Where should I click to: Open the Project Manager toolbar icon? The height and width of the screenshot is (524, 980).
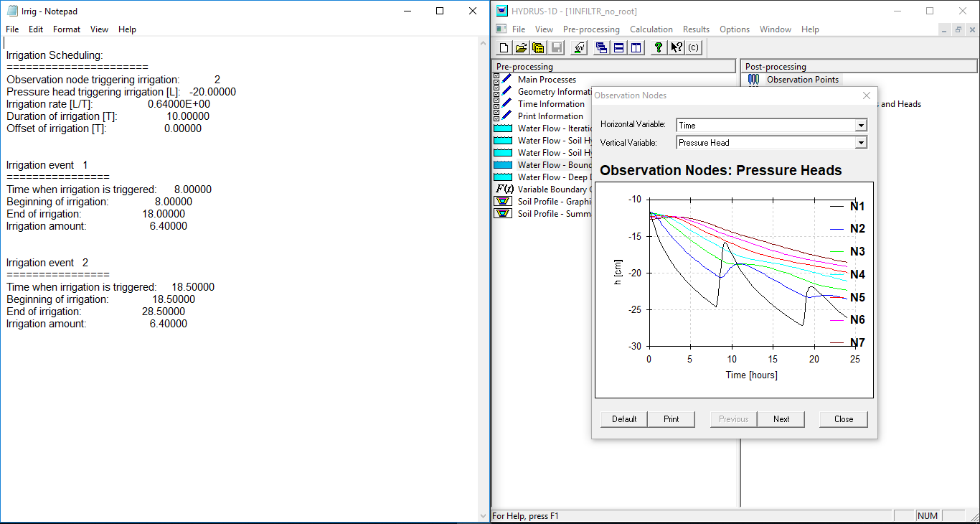[x=538, y=48]
